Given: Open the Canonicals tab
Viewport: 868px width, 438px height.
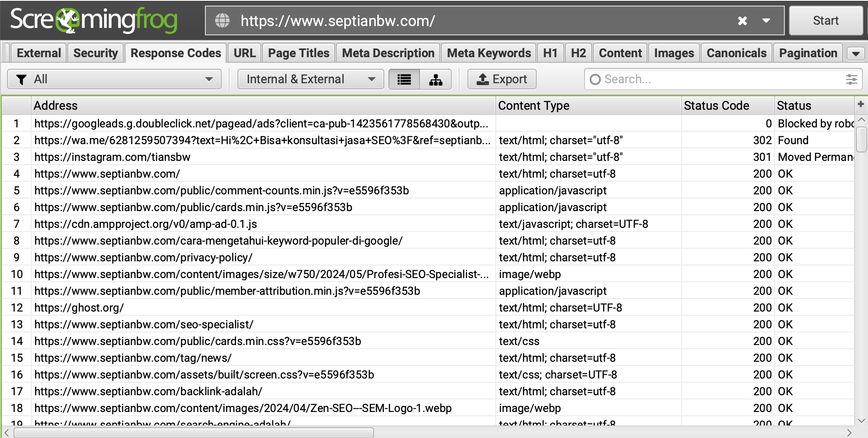Looking at the screenshot, I should (x=736, y=53).
